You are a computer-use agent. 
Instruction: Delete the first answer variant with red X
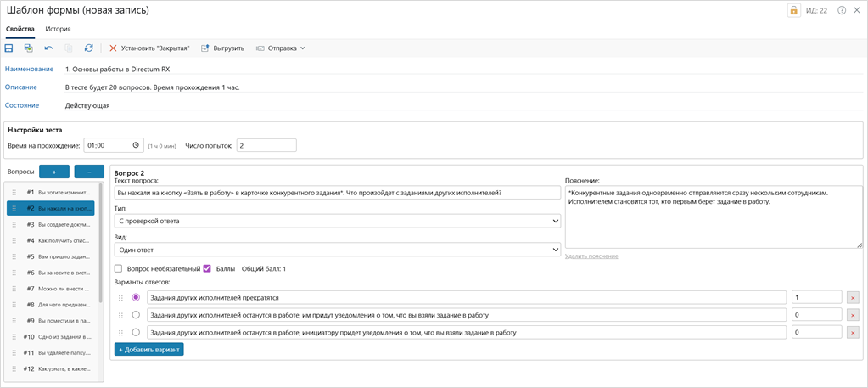pos(853,298)
